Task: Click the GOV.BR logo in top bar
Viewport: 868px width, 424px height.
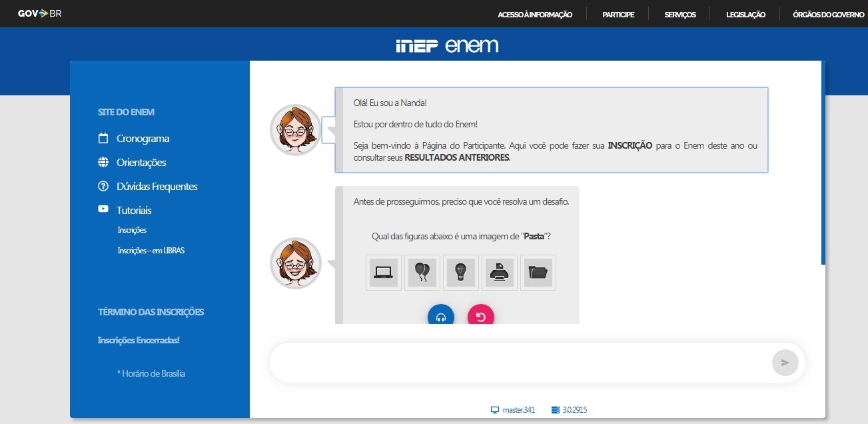Action: click(39, 13)
